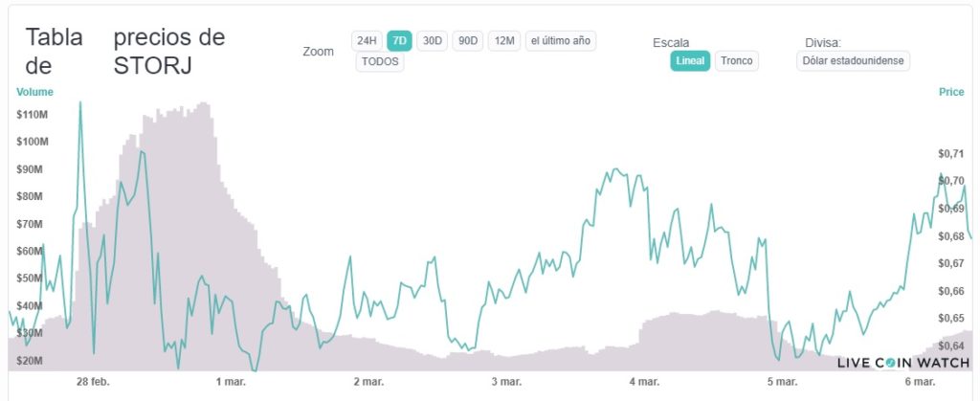Image resolution: width=980 pixels, height=401 pixels.
Task: Click the Tabla de precios de STORJ title
Action: coord(124,52)
